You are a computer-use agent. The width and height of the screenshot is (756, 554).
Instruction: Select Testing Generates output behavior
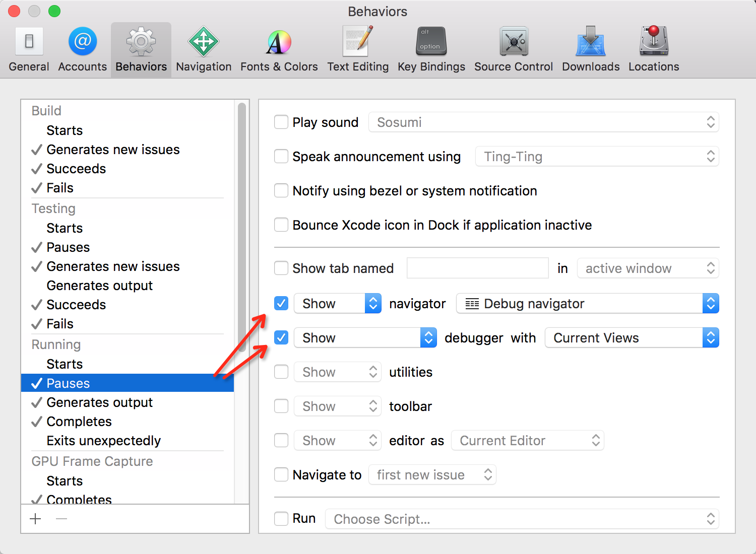pyautogui.click(x=128, y=286)
